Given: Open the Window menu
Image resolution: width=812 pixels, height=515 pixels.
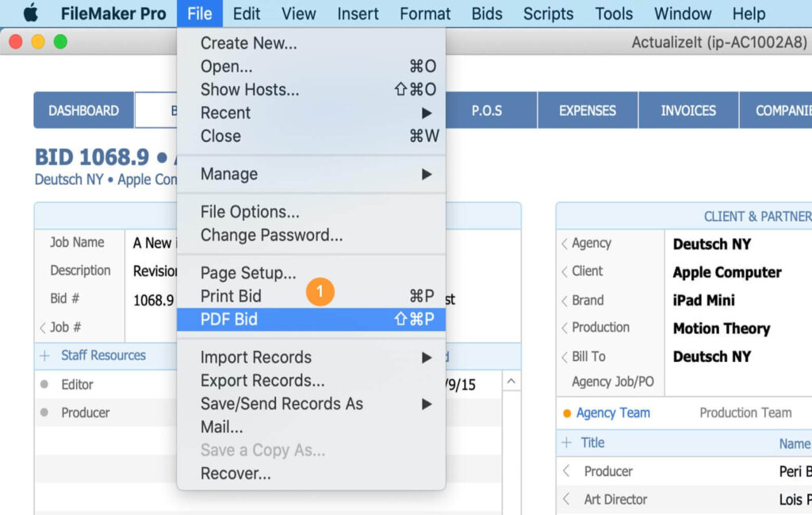Looking at the screenshot, I should click(x=683, y=13).
